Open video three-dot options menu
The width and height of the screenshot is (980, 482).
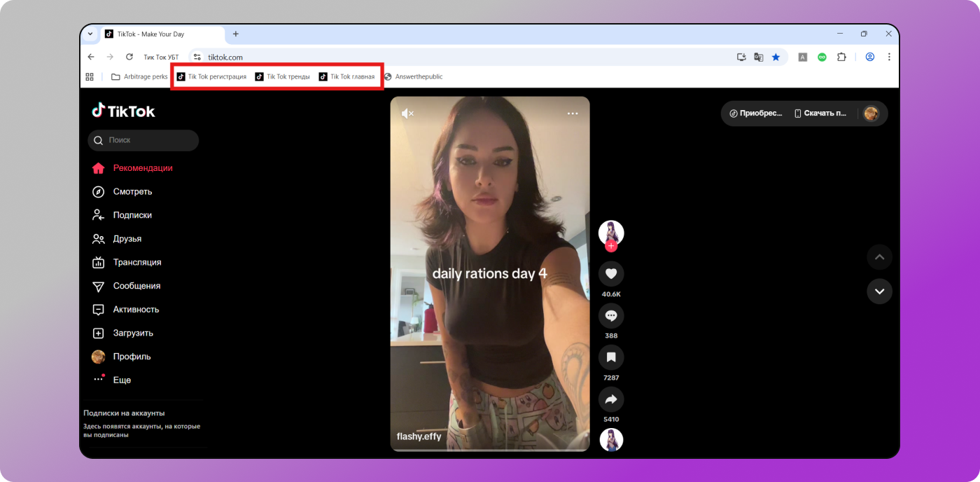tap(573, 113)
